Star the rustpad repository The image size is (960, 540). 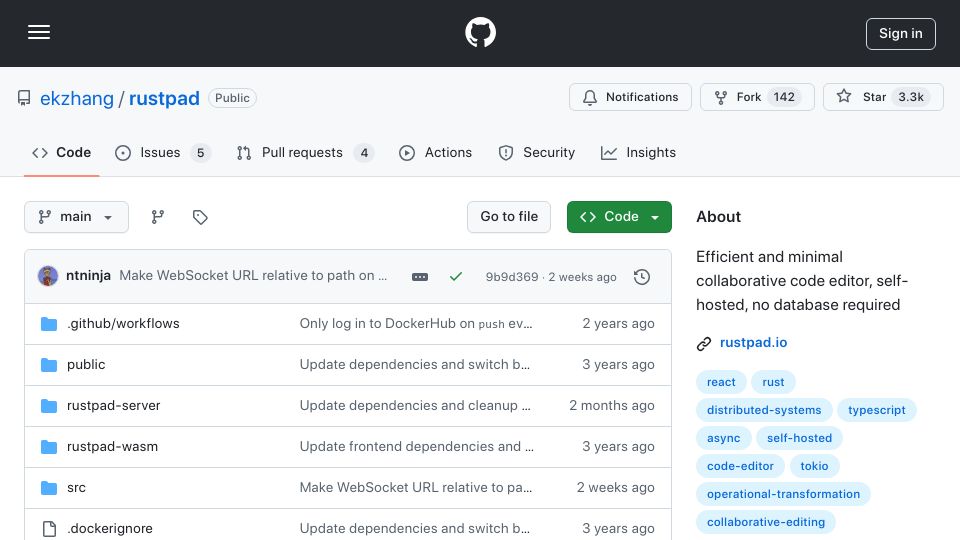click(x=883, y=97)
